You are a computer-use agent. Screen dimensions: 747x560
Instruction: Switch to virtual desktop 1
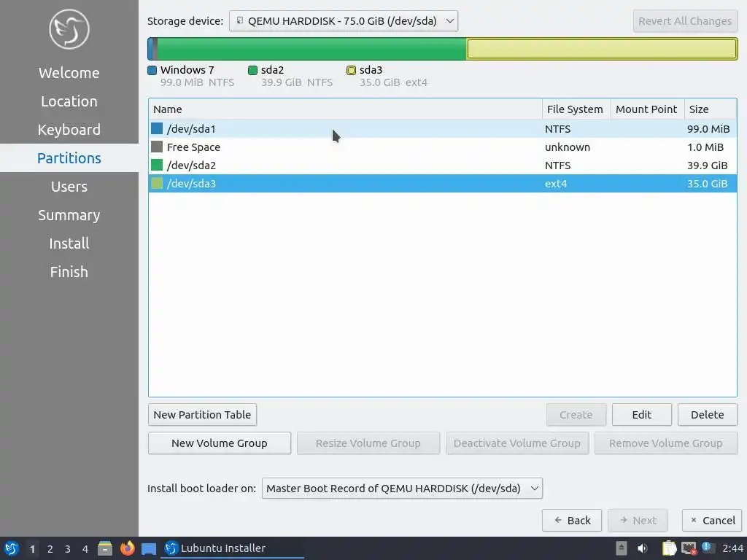click(32, 549)
